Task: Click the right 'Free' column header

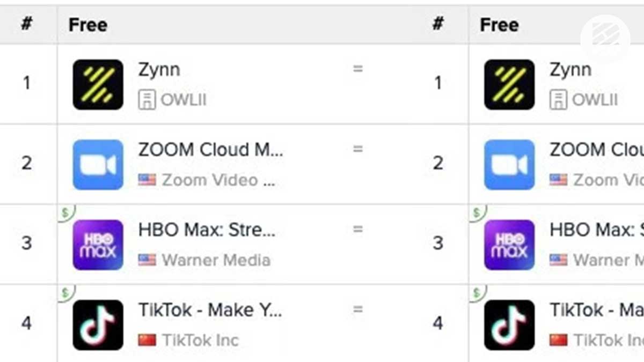Action: (499, 25)
